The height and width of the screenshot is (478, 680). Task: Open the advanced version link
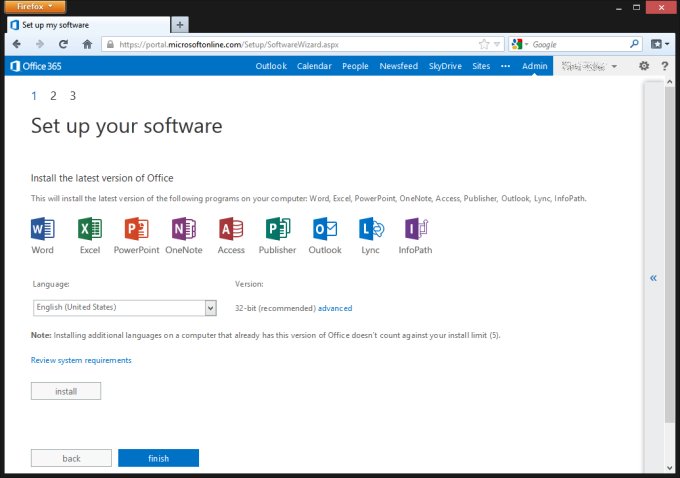[335, 308]
